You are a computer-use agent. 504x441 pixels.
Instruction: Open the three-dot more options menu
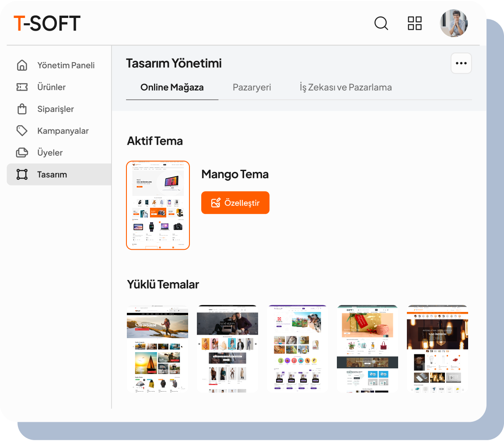(461, 63)
